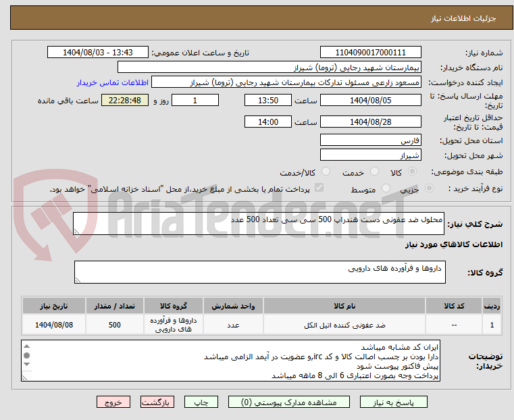Click the استان محل تحویل field فارس

coord(370,140)
